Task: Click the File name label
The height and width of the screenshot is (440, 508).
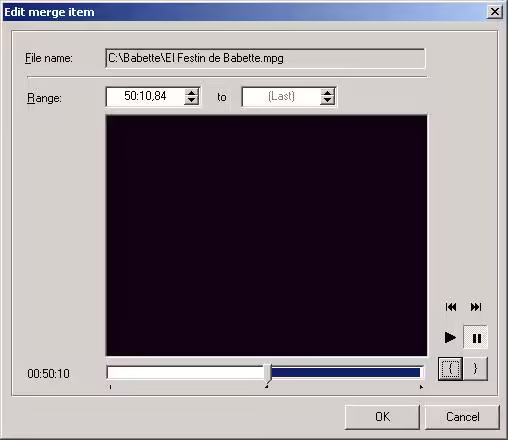Action: (49, 58)
